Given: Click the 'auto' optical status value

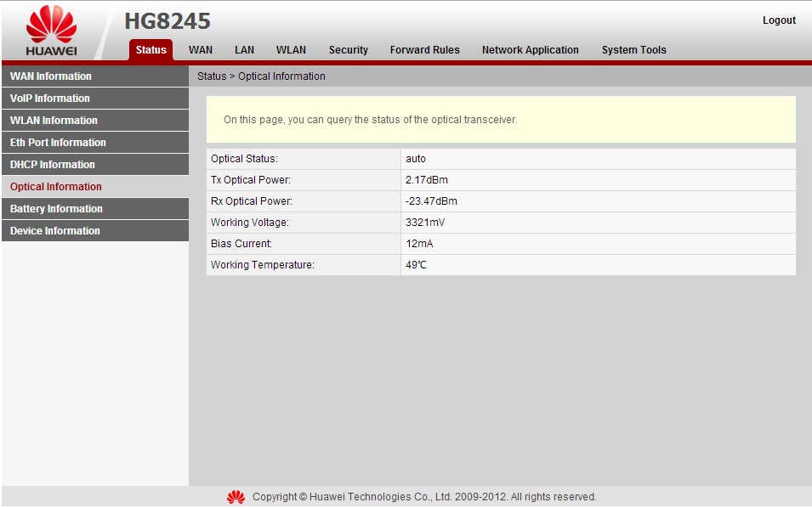Looking at the screenshot, I should click(415, 159).
